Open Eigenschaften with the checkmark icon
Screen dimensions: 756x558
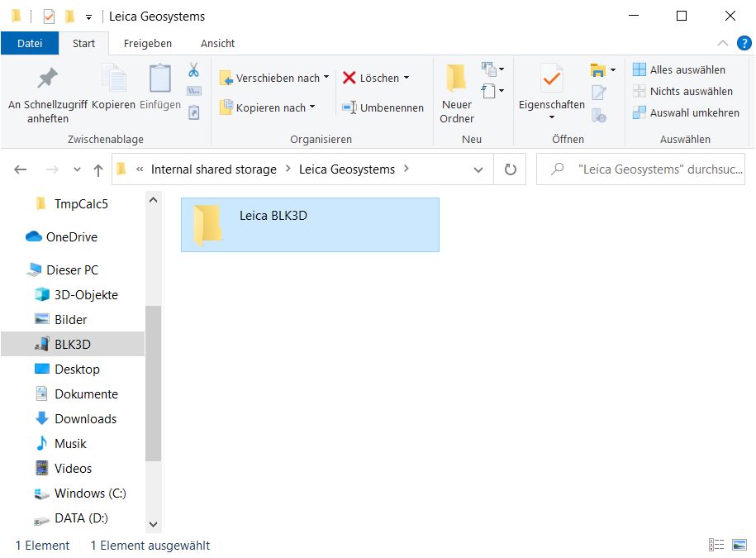point(551,80)
